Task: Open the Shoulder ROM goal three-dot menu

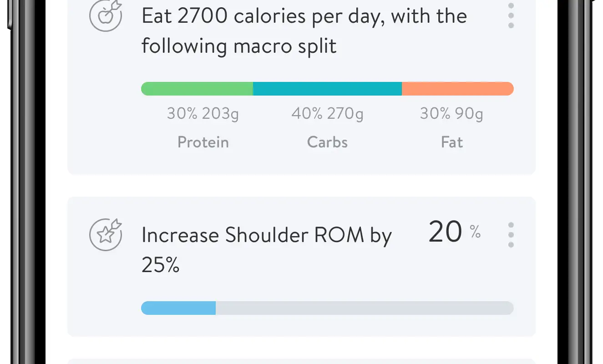Action: coord(511,235)
